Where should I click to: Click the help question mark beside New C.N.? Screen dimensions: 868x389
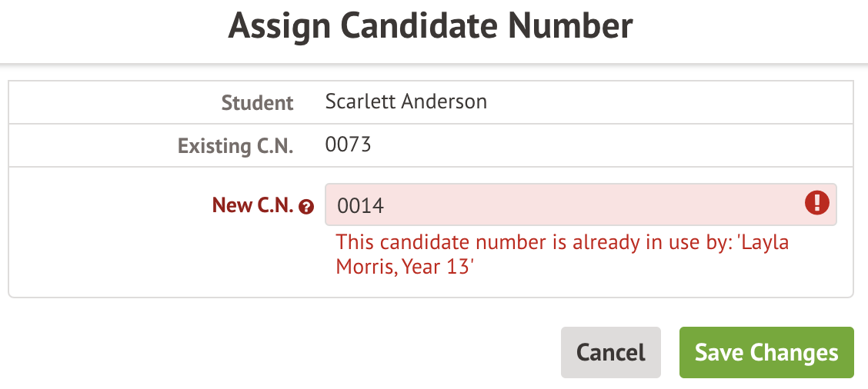pos(306,206)
